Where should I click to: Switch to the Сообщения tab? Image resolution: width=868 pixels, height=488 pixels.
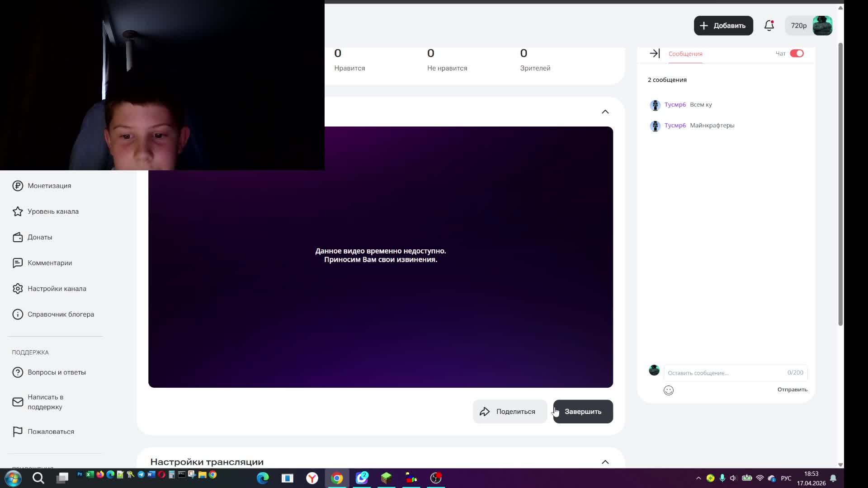click(685, 53)
